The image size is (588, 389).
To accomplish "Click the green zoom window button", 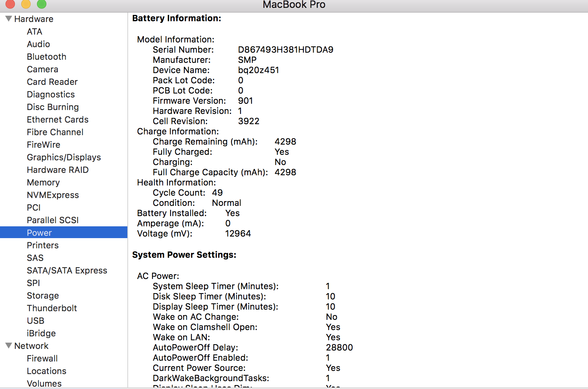I will [x=42, y=4].
